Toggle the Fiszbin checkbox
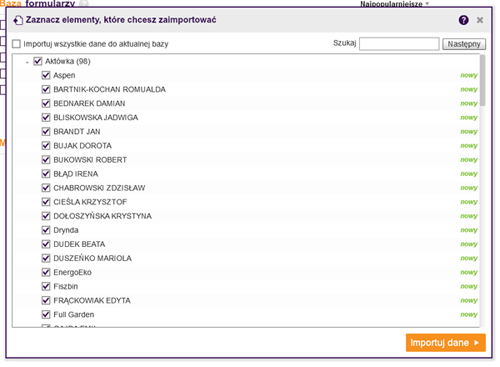500x367 pixels. click(46, 286)
